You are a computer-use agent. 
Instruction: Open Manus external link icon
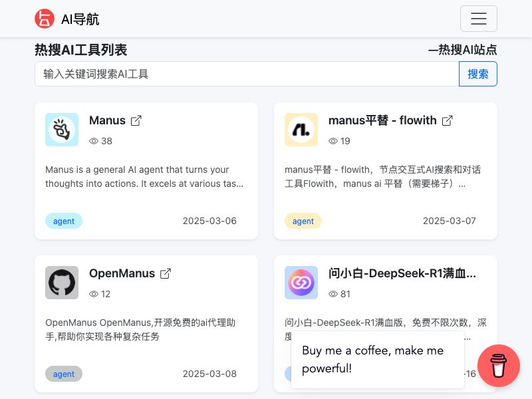pos(136,120)
